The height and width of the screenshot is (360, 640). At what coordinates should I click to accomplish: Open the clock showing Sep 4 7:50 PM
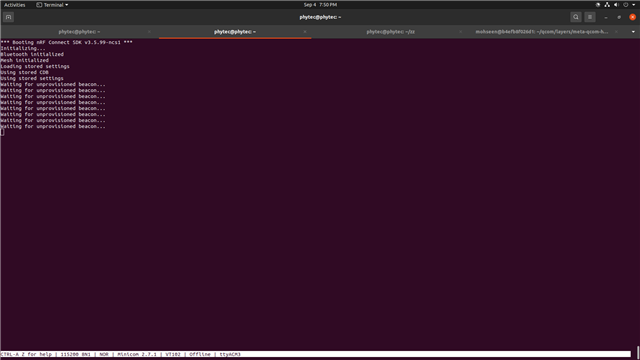click(x=320, y=5)
